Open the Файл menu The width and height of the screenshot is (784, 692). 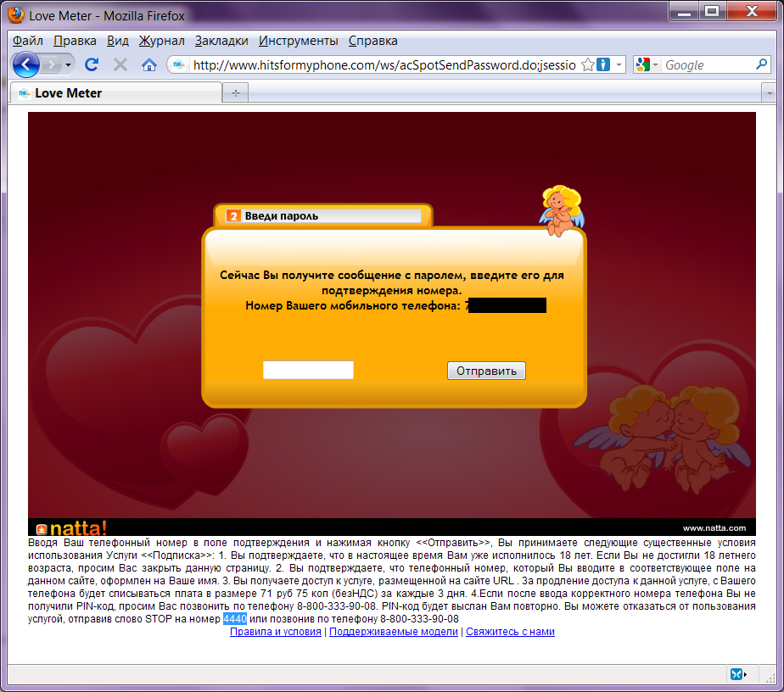27,41
